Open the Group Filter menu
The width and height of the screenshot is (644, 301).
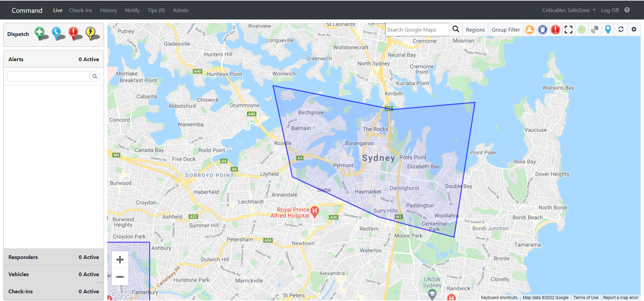(x=506, y=30)
